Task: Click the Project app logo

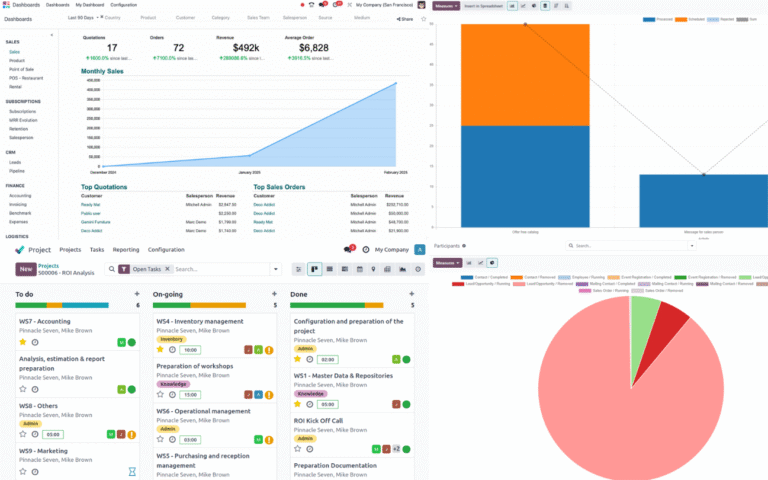Action: pyautogui.click(x=20, y=250)
